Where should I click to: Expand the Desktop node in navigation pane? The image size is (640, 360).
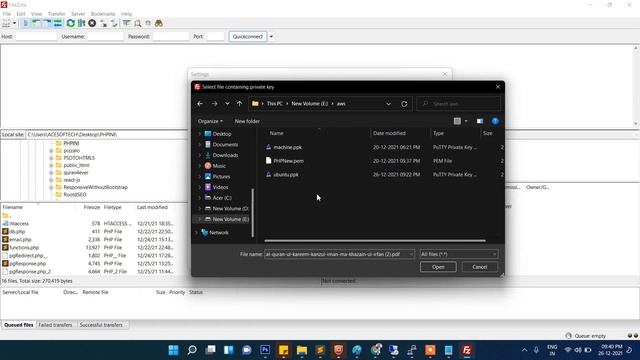[x=200, y=134]
